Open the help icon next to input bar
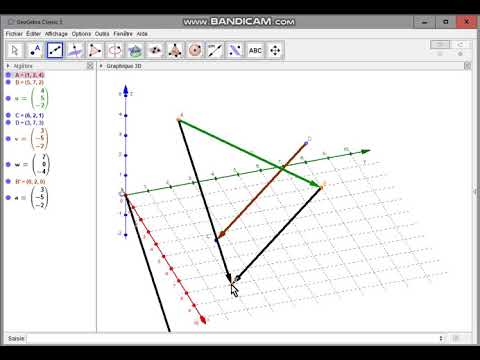Image resolution: width=480 pixels, height=360 pixels. [456, 339]
